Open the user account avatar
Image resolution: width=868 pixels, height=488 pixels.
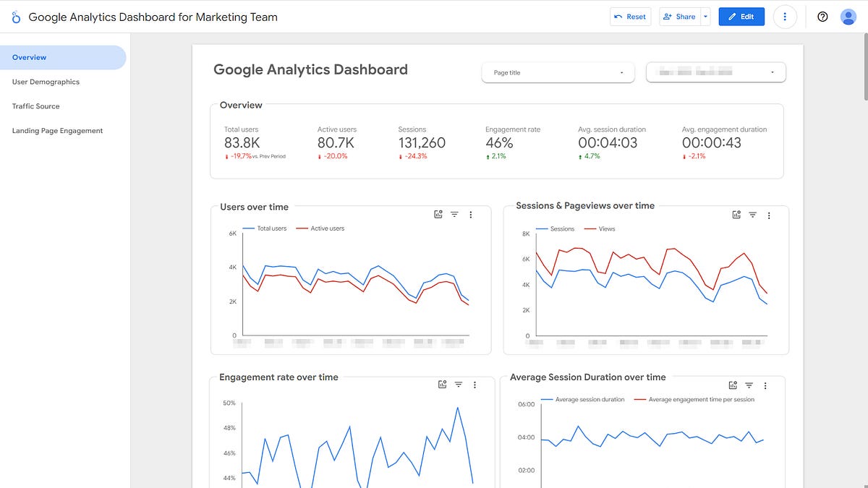[x=848, y=17]
